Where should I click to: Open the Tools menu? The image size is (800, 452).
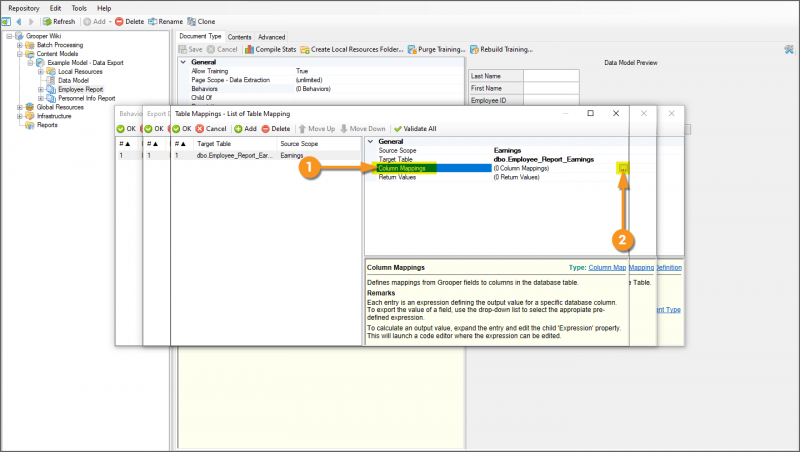(x=79, y=8)
